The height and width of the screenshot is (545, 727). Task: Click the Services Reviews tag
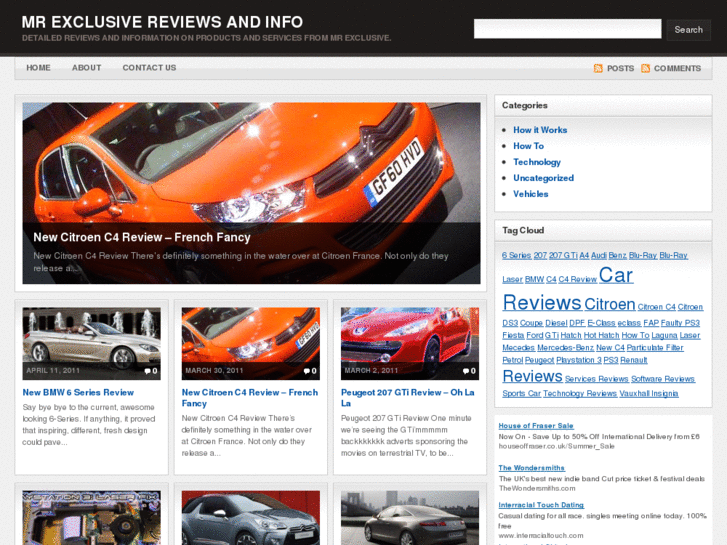click(597, 379)
